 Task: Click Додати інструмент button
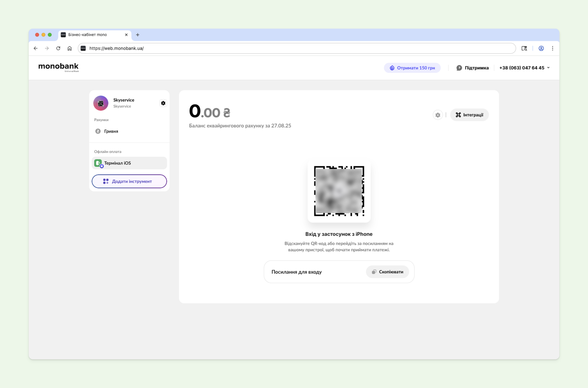coord(129,181)
